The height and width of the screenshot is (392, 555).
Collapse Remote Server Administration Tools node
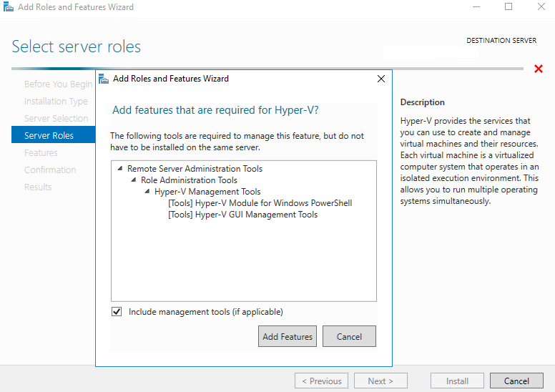[x=119, y=169]
